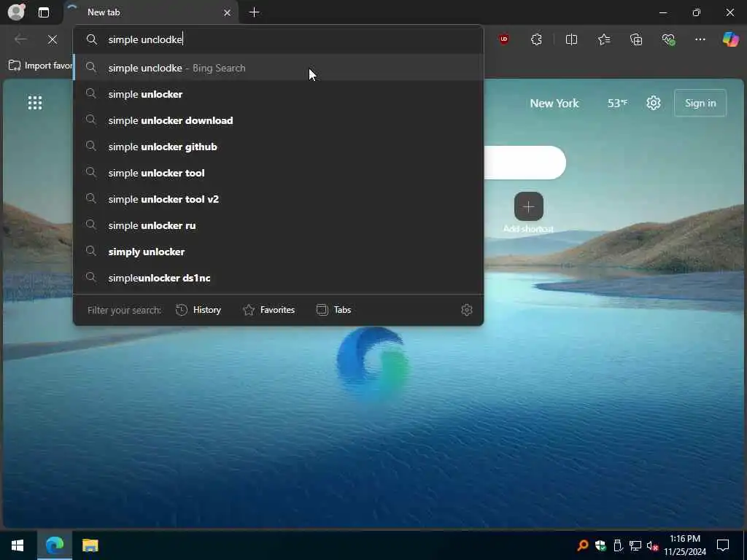Open Windows Security tray icon
747x560 pixels.
pos(600,545)
